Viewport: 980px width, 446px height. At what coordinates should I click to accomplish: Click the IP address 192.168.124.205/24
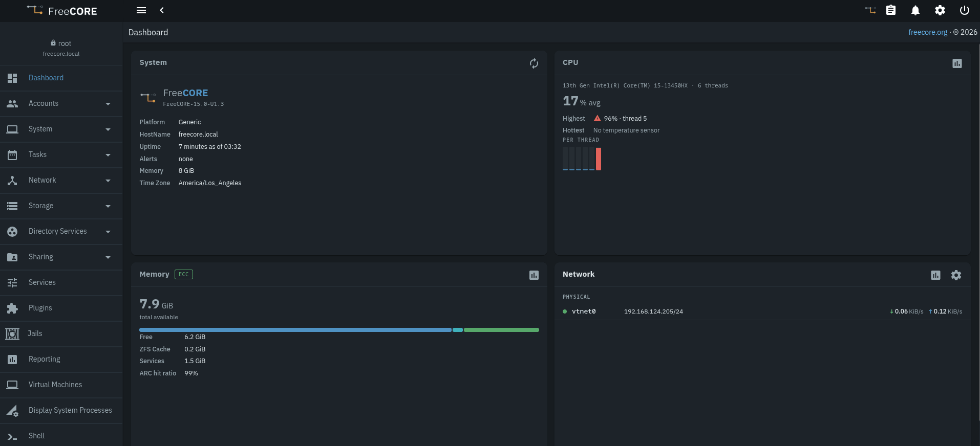(x=653, y=311)
